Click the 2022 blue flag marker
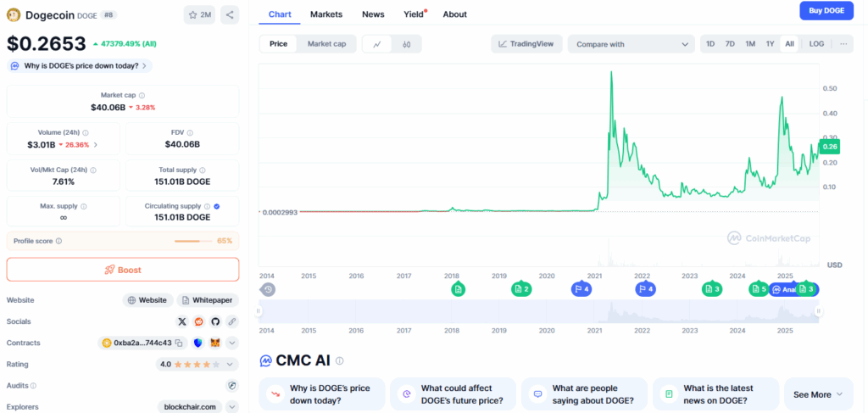This screenshot has width=868, height=413. click(x=645, y=289)
